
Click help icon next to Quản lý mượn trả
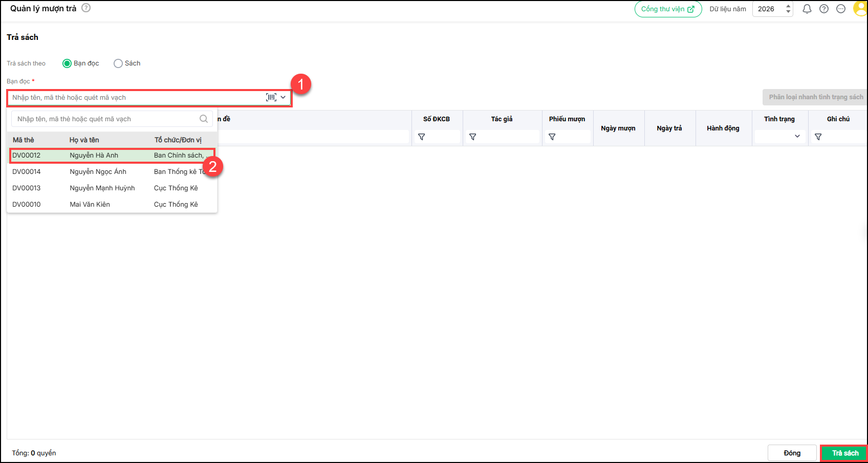point(86,8)
